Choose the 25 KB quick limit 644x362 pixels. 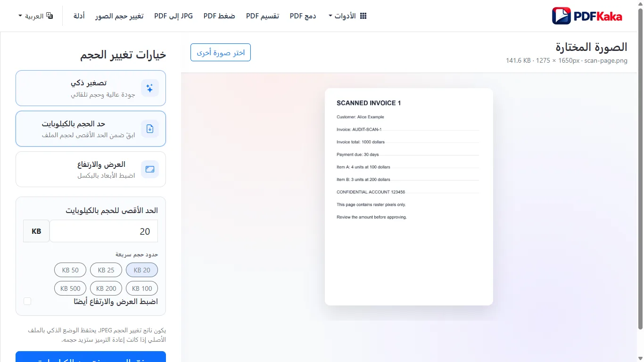click(106, 270)
